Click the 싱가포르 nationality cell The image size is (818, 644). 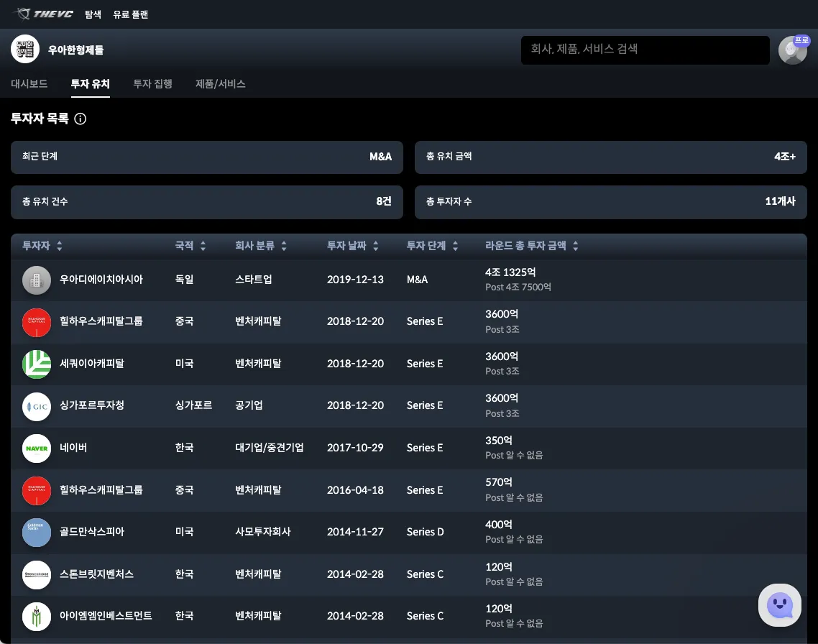click(193, 405)
